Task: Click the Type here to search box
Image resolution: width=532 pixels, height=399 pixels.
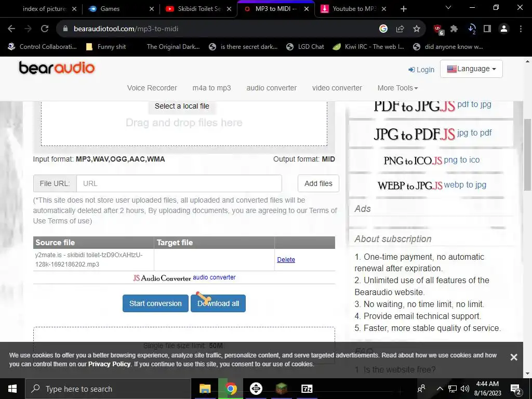Action: [x=108, y=389]
